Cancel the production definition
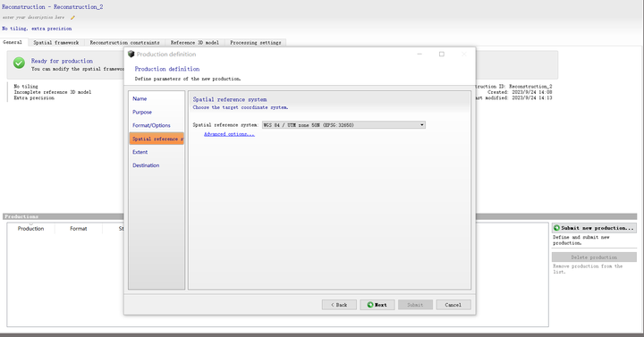Viewport: 644px width, 337px height. click(453, 305)
